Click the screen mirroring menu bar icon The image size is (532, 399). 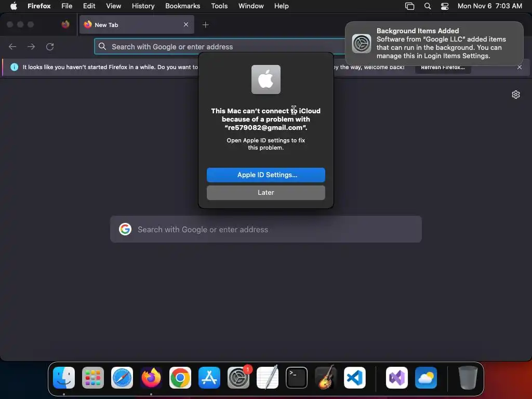click(x=410, y=6)
